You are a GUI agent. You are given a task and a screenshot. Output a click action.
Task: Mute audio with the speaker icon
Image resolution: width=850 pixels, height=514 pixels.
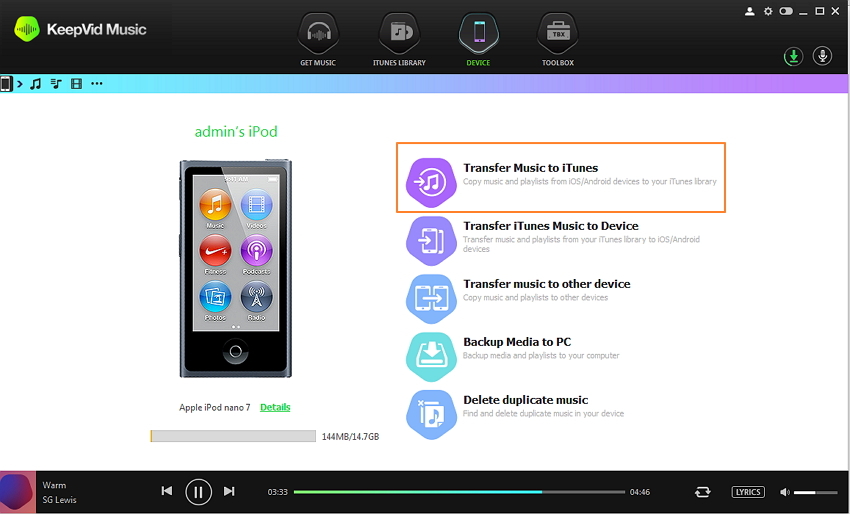pos(785,492)
